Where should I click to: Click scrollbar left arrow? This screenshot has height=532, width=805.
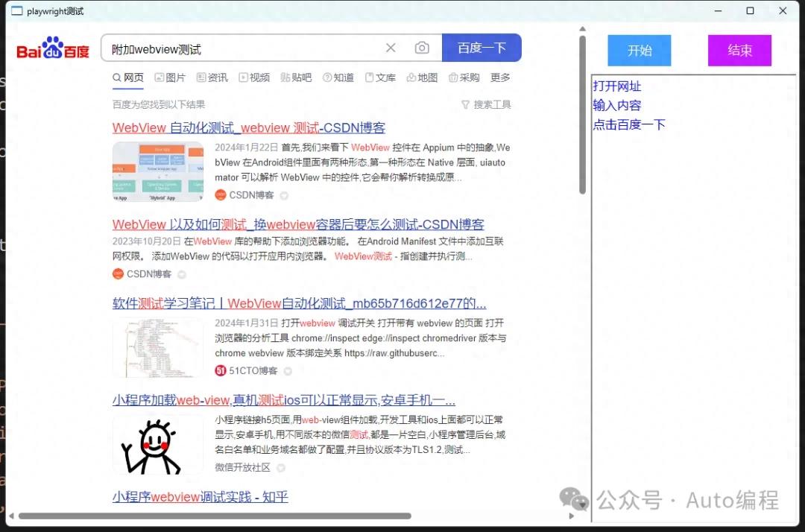10,516
